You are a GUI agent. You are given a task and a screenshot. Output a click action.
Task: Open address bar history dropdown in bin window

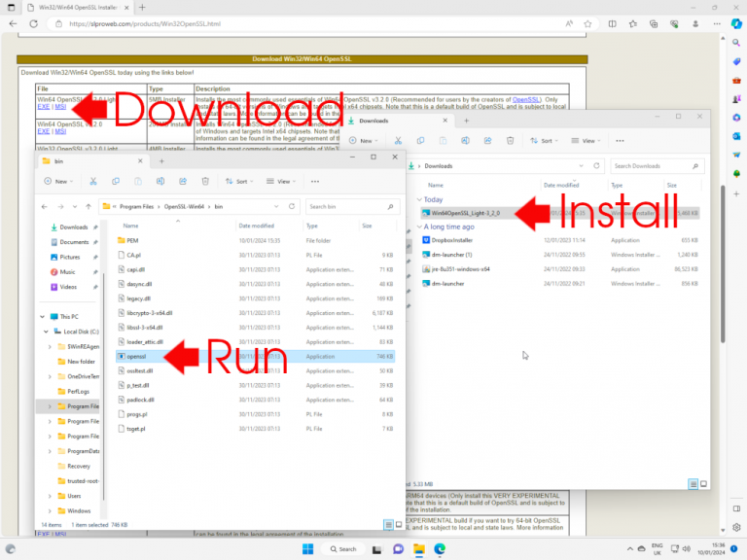pyautogui.click(x=276, y=207)
